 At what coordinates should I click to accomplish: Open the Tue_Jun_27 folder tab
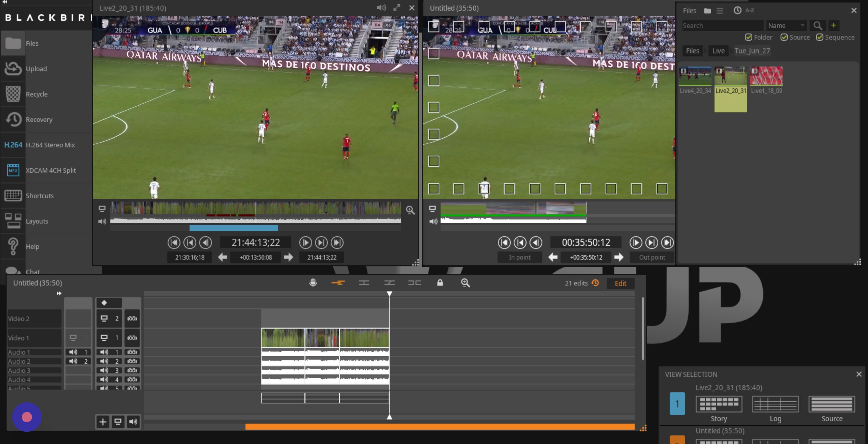coord(752,51)
